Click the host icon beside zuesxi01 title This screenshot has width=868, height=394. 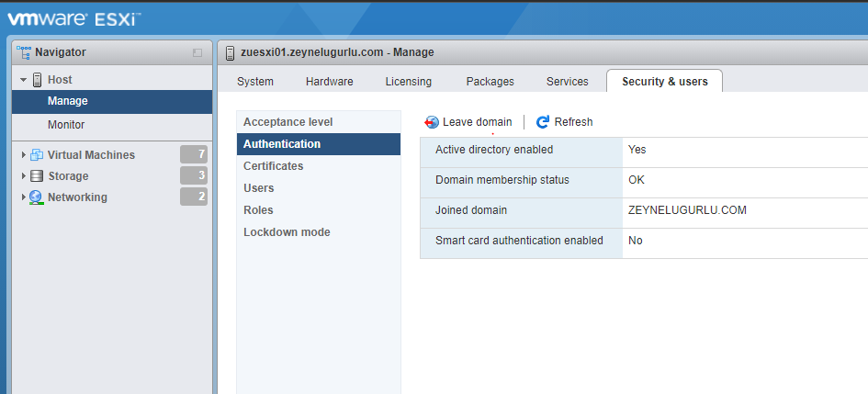(231, 52)
